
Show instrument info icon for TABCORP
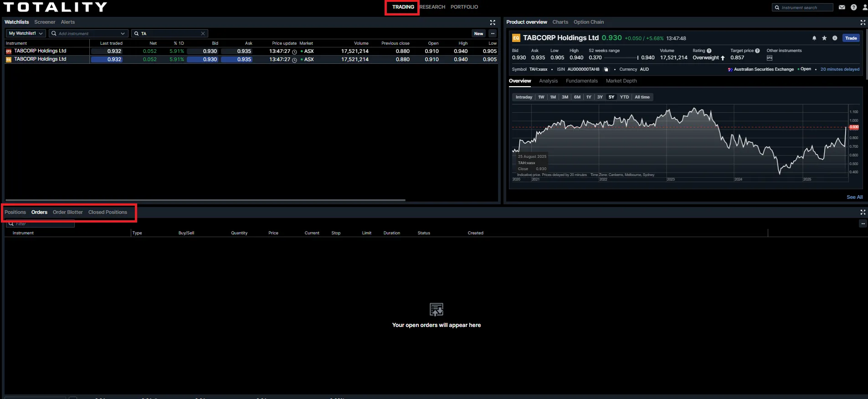[x=835, y=38]
